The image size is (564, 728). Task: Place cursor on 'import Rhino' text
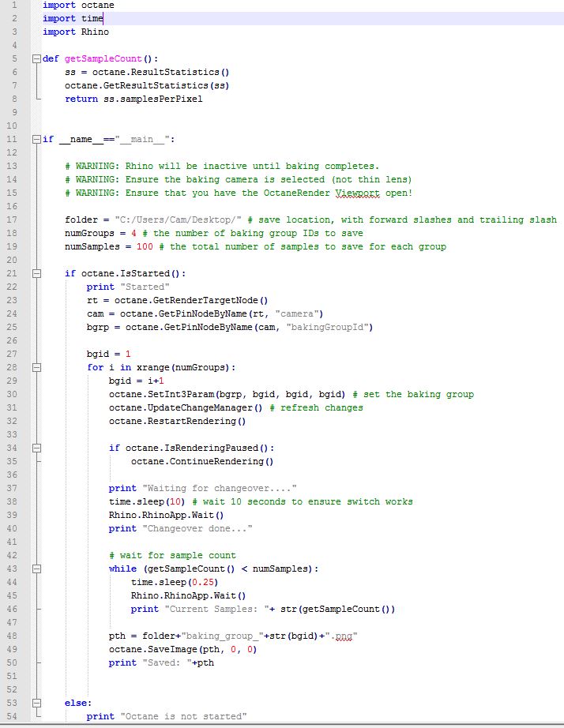click(76, 32)
